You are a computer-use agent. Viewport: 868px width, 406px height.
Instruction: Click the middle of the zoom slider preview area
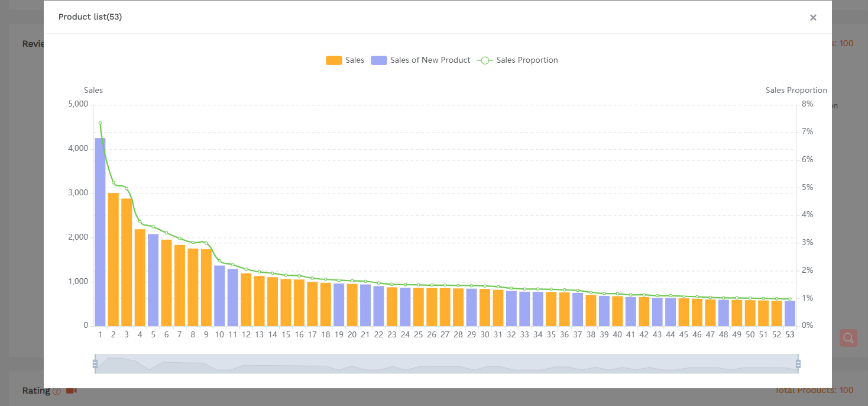[446, 363]
